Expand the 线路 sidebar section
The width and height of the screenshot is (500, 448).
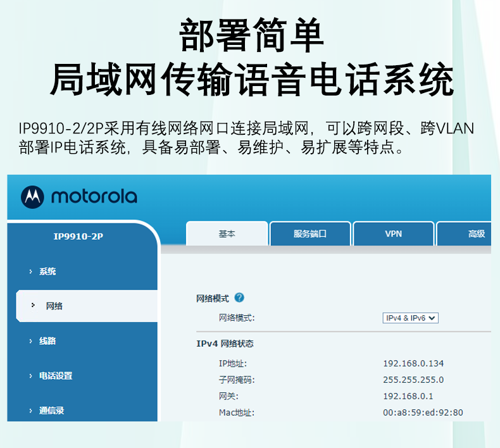pos(47,341)
